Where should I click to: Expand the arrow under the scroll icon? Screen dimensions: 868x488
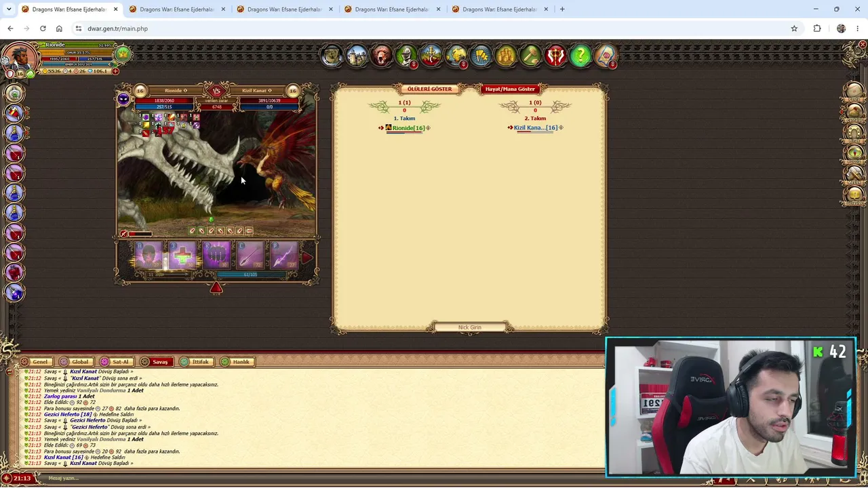(612, 65)
